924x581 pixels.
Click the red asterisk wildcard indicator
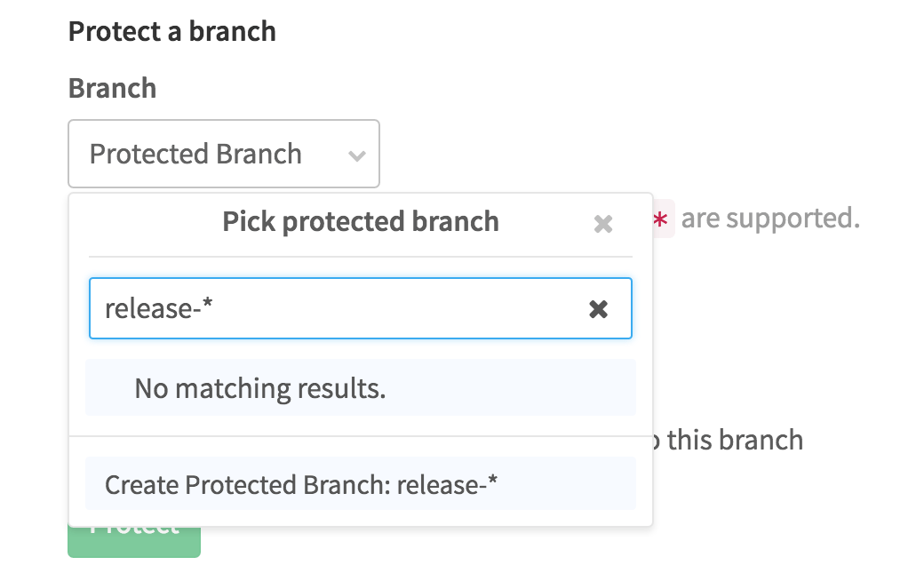[x=661, y=219]
